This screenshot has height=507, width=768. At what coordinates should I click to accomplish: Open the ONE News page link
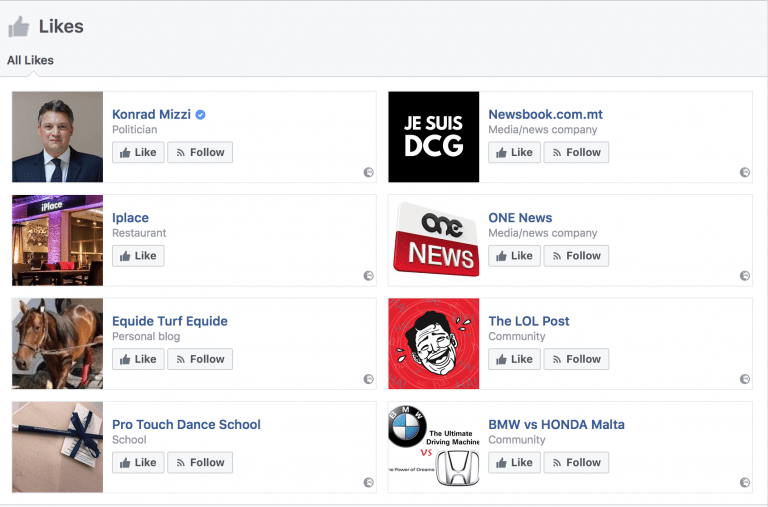pyautogui.click(x=520, y=218)
